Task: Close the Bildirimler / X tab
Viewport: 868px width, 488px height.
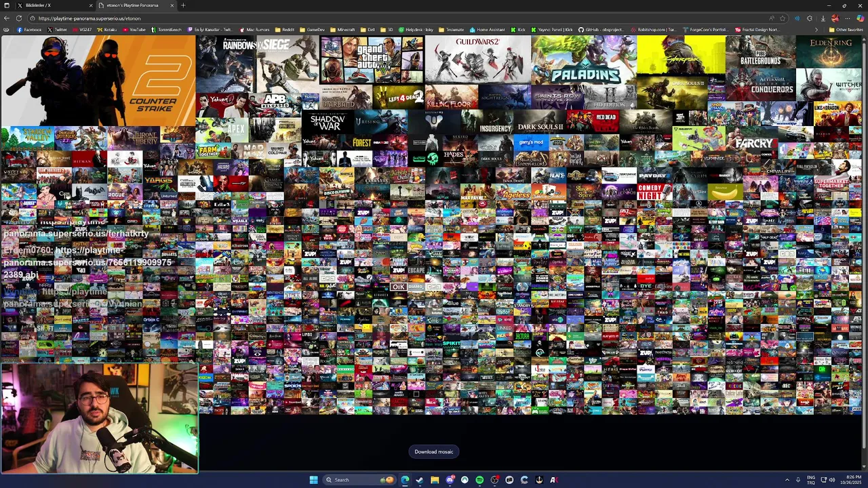Action: click(x=92, y=5)
